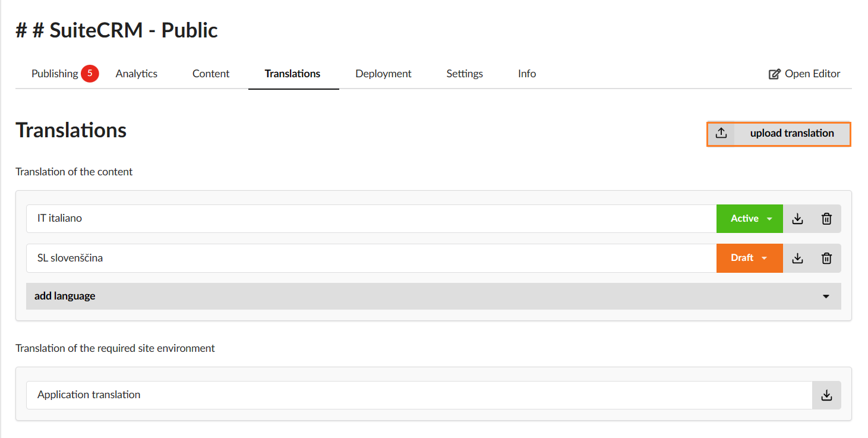Open the Content tab
Image resolution: width=868 pixels, height=438 pixels.
pyautogui.click(x=211, y=74)
